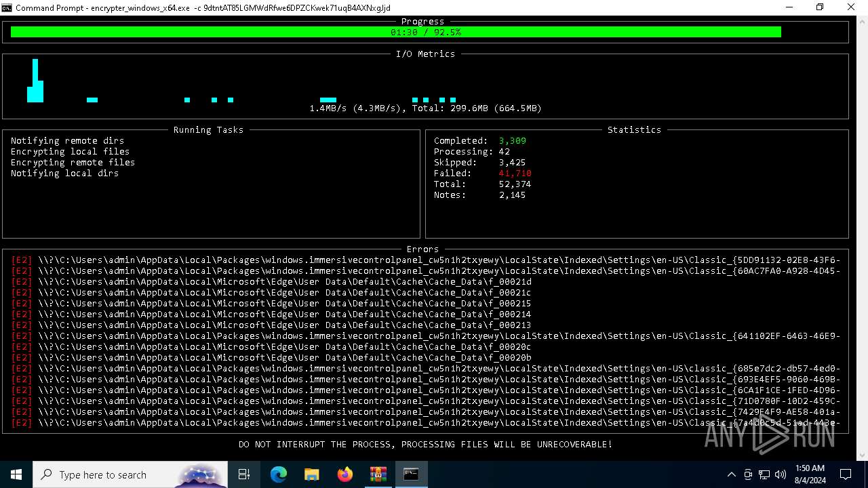Click error line for Cache_Data\f_000213
Viewport: 868px width, 488px height.
tap(271, 325)
